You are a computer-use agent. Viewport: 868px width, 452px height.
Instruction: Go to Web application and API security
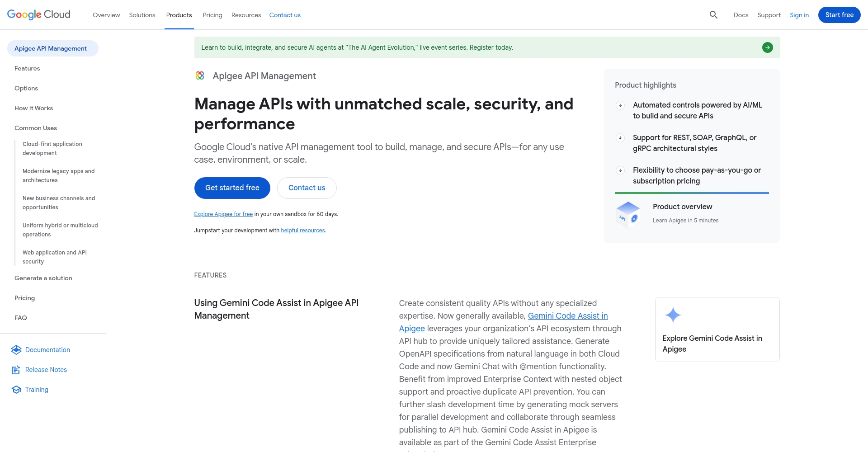55,257
